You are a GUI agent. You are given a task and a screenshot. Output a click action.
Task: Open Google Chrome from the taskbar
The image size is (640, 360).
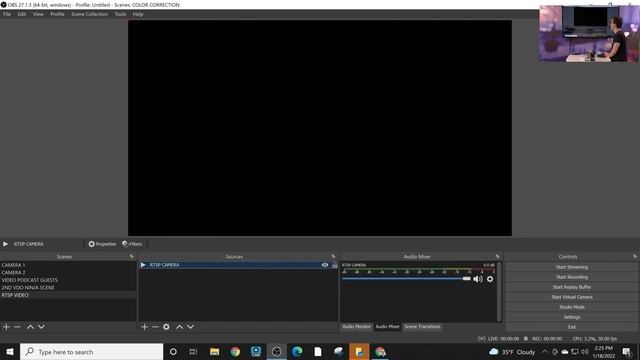tap(235, 352)
